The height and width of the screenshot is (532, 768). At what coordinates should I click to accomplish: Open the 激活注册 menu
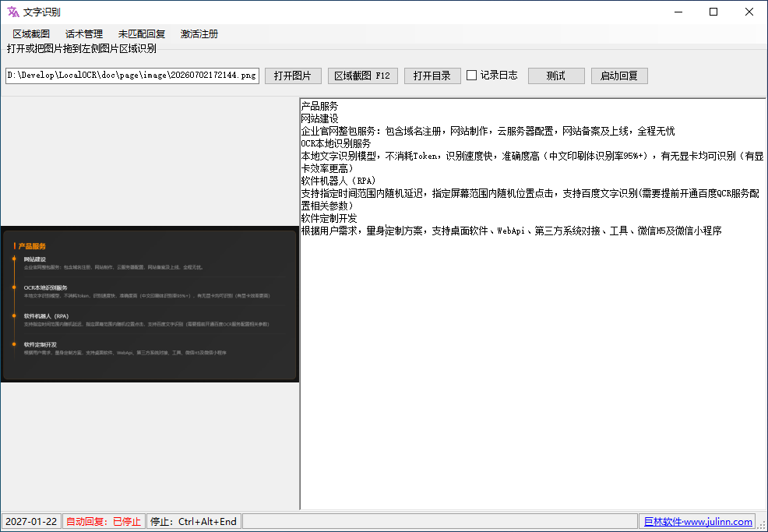[x=199, y=33]
